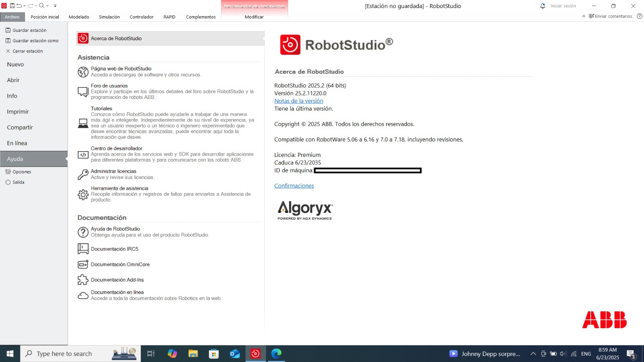Switch to the Modelado tab
Screen dimensions: 644x362
[79, 17]
